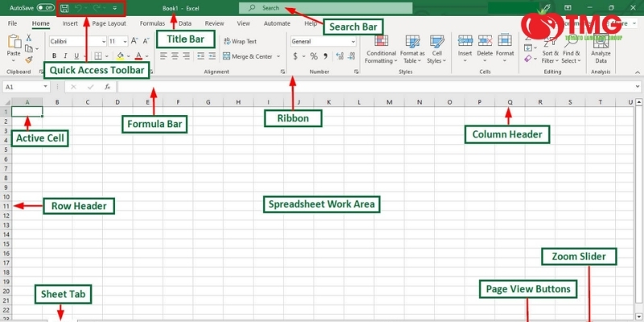Open the Format as Table gallery

pos(412,49)
